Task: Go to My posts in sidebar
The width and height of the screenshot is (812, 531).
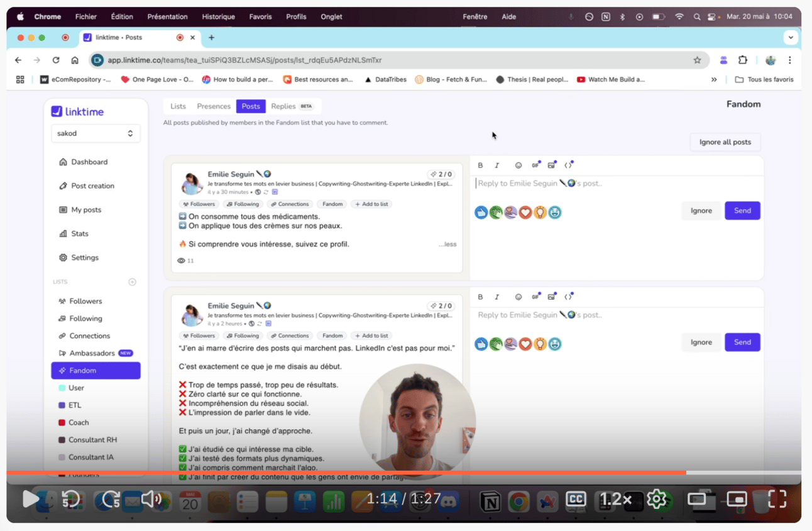Action: (80, 210)
